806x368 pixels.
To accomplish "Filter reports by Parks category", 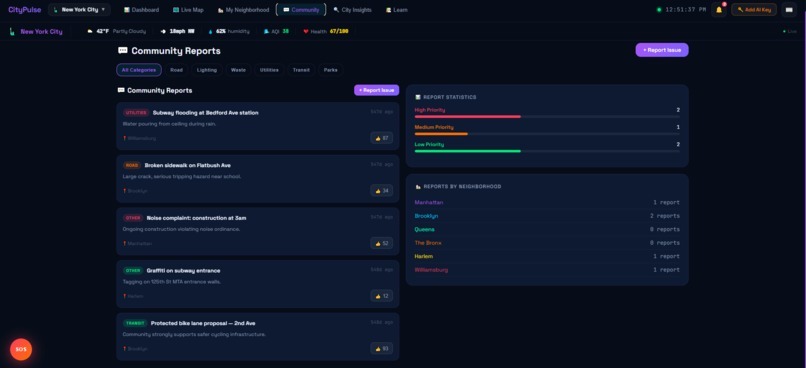I will point(331,70).
